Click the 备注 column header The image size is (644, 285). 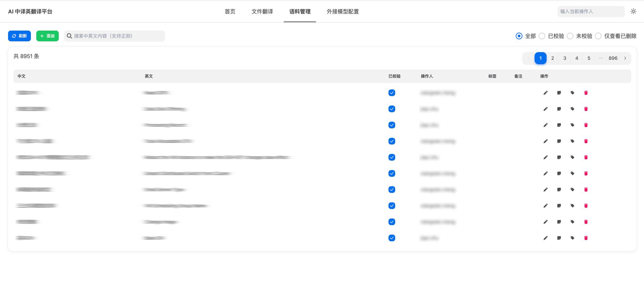pyautogui.click(x=518, y=76)
